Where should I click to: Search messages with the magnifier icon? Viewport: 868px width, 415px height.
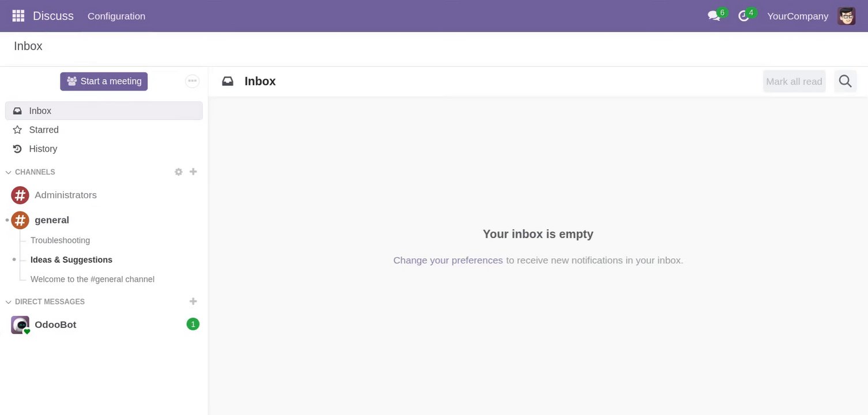[x=845, y=81]
